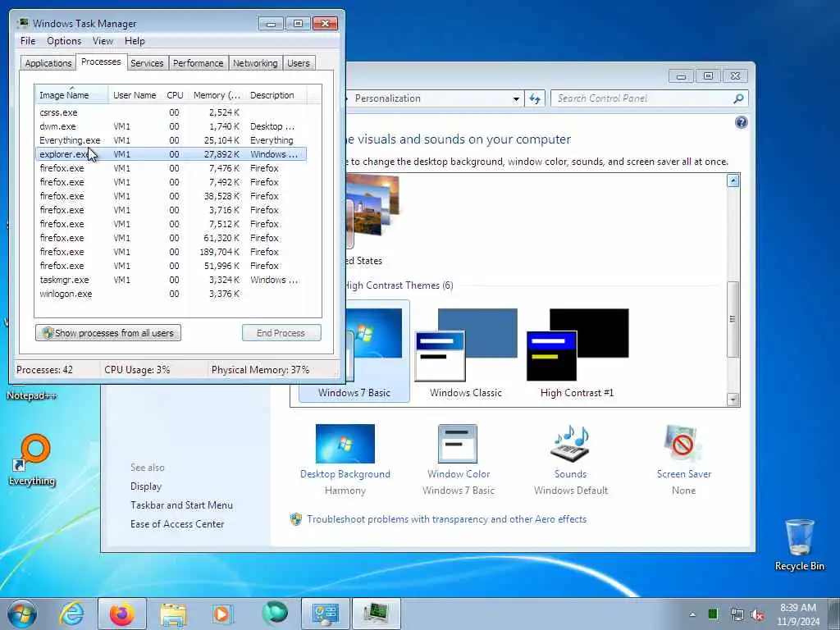This screenshot has height=630, width=840.
Task: Click the theme list scroll up arrow
Action: (733, 180)
